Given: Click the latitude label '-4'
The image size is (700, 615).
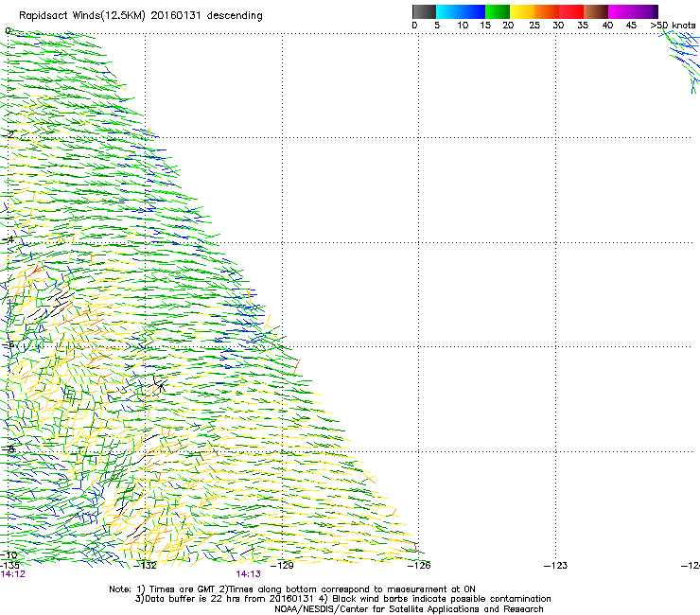Looking at the screenshot, I should pyautogui.click(x=8, y=239).
